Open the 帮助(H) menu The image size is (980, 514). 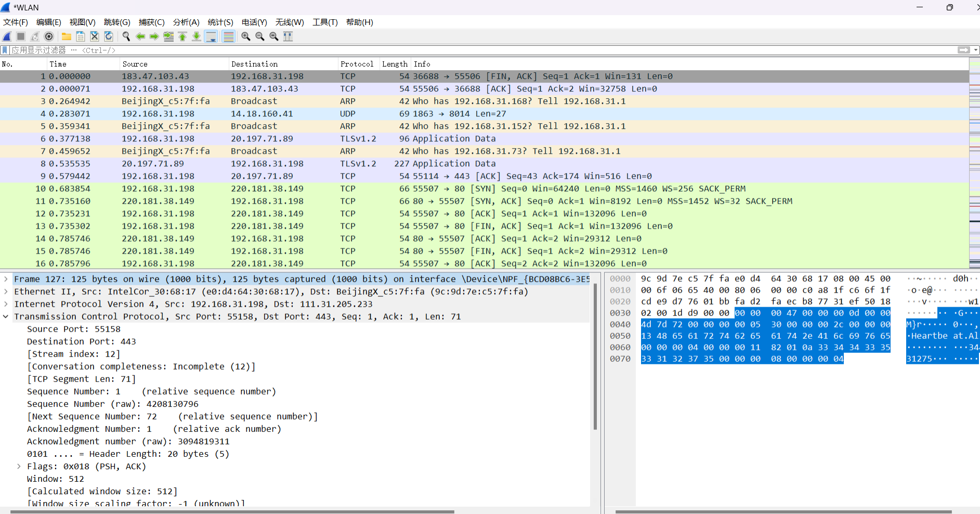(360, 22)
